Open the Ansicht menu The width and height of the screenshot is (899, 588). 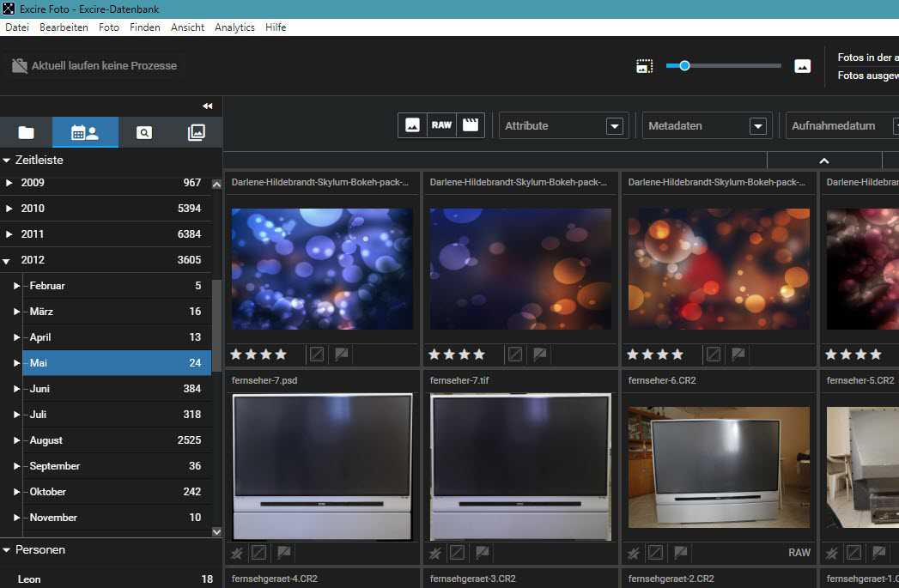coord(187,27)
